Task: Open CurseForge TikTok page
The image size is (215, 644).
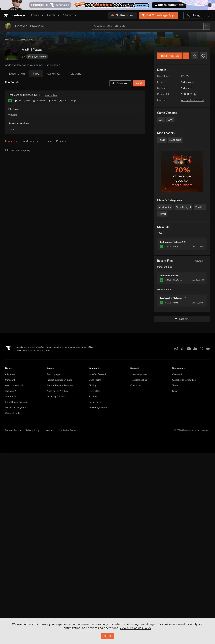Action: click(x=183, y=349)
